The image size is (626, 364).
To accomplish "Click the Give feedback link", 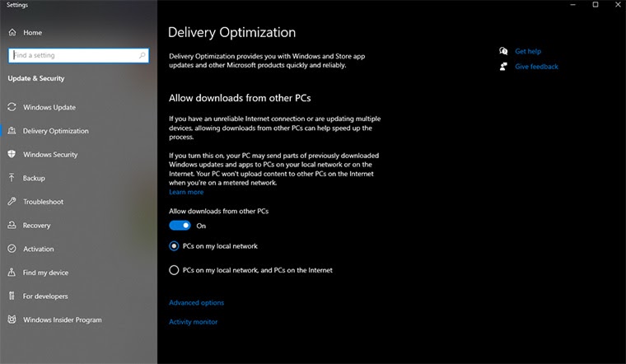I will tap(536, 67).
